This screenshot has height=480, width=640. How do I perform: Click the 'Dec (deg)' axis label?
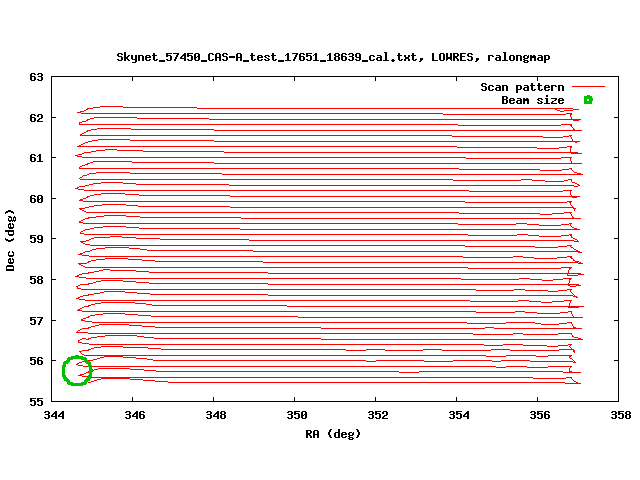tap(10, 240)
